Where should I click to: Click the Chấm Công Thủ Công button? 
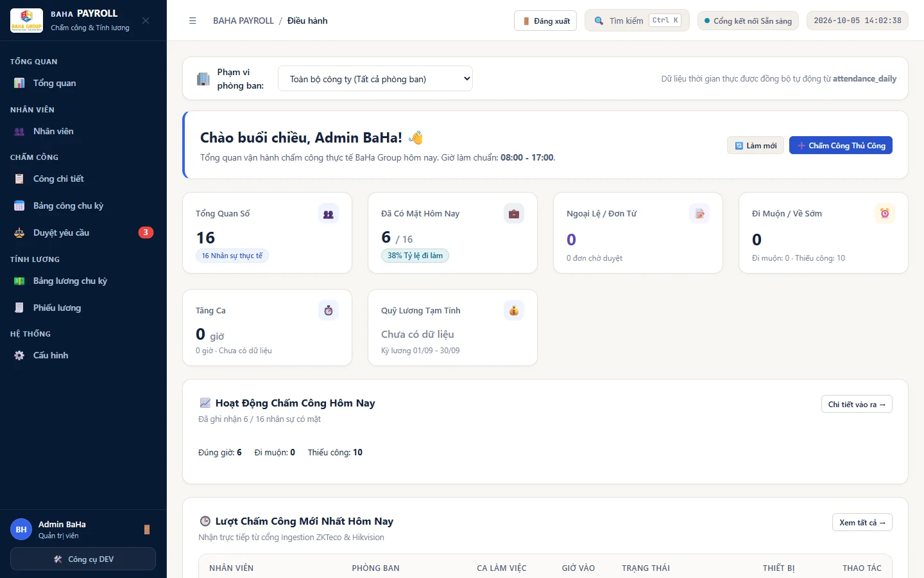click(841, 146)
